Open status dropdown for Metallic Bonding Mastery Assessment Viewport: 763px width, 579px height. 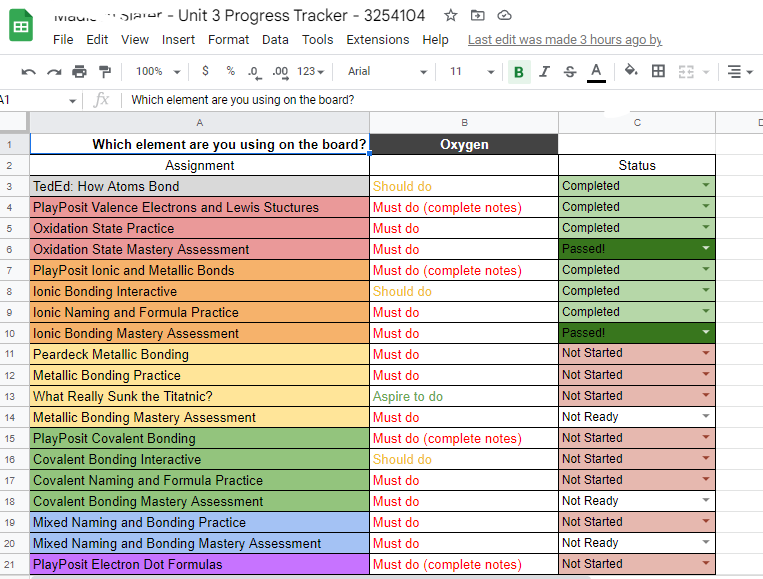tap(706, 416)
